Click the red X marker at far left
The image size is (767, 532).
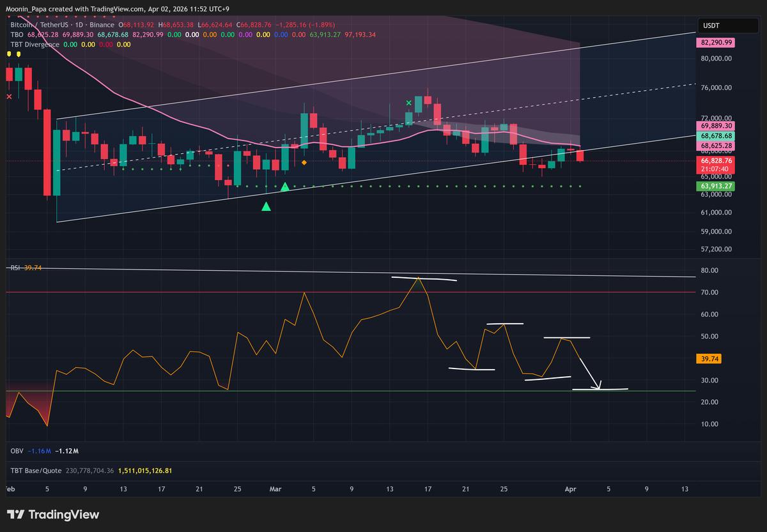click(x=9, y=96)
